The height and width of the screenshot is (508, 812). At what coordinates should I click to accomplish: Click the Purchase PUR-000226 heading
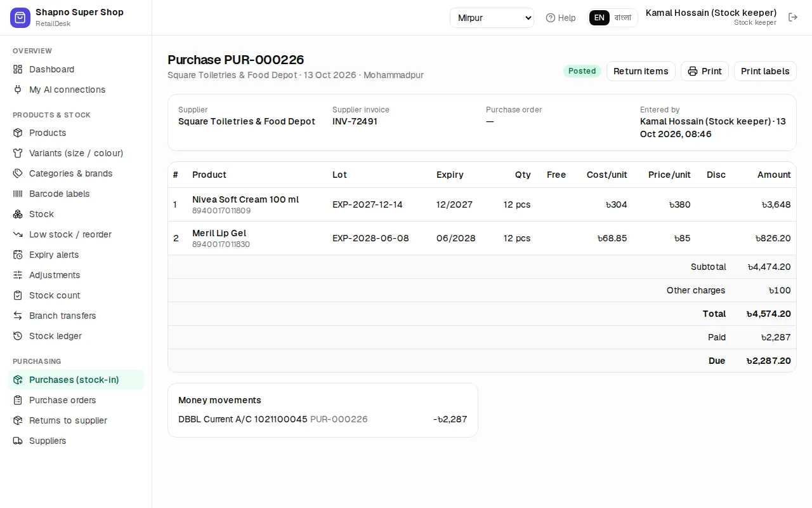coord(236,60)
